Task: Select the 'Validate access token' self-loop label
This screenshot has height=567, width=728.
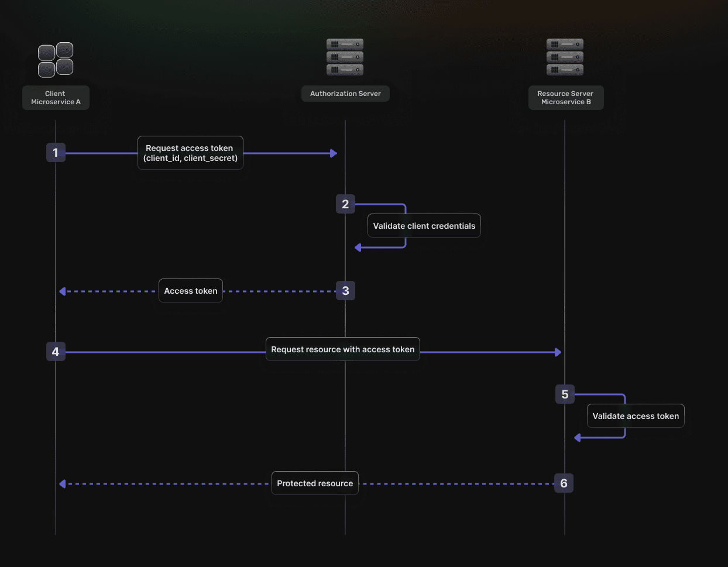Action: pyautogui.click(x=636, y=415)
